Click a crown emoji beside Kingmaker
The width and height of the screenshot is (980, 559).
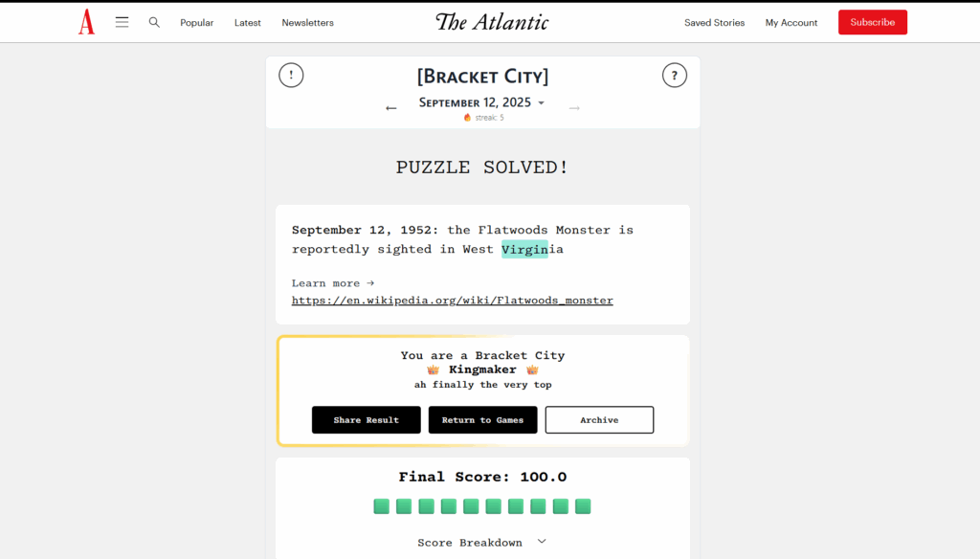(433, 369)
